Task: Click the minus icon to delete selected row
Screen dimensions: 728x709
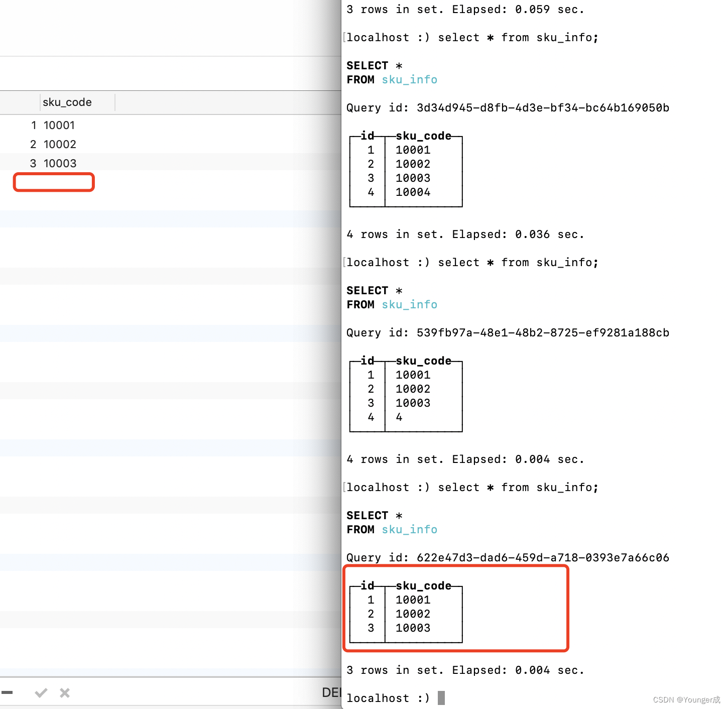Action: pos(8,691)
